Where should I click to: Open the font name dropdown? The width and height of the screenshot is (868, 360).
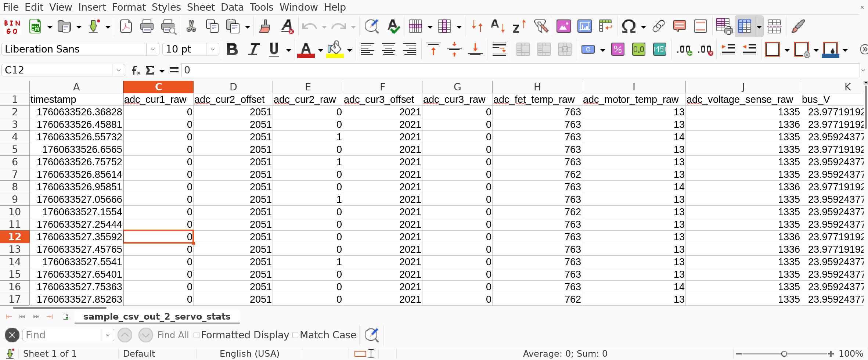click(x=152, y=49)
